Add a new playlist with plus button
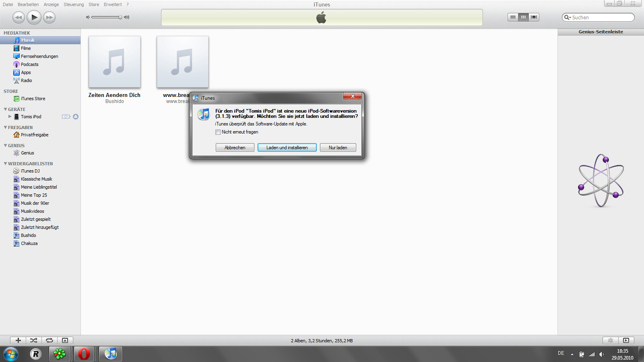The width and height of the screenshot is (644, 362). click(18, 340)
